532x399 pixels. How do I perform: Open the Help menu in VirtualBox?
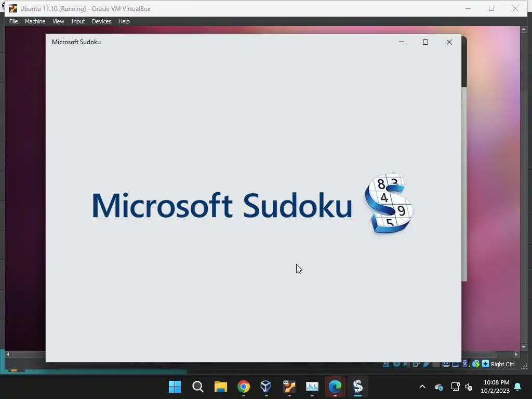[x=124, y=21]
